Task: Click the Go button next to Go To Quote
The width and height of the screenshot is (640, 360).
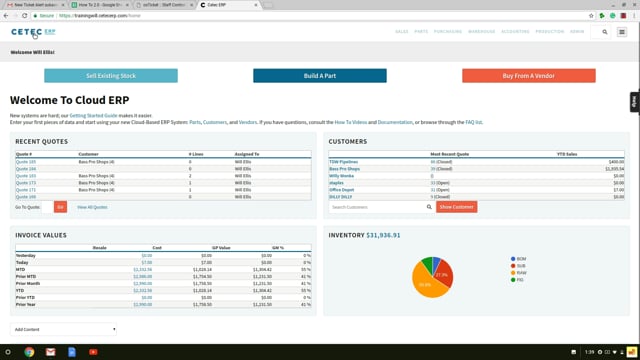Action: (60, 207)
